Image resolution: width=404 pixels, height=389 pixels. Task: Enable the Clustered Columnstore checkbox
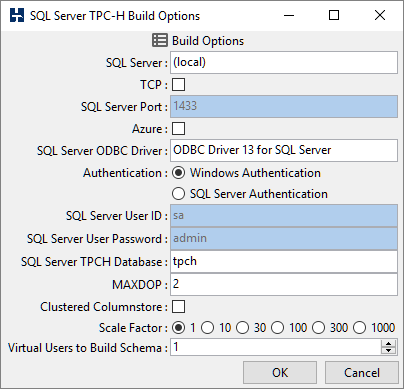(x=178, y=307)
